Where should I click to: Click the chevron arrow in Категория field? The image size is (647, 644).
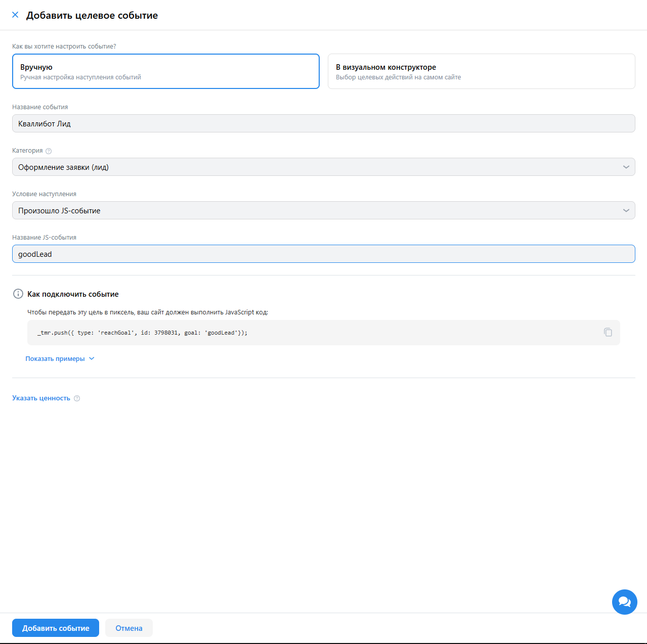click(626, 167)
